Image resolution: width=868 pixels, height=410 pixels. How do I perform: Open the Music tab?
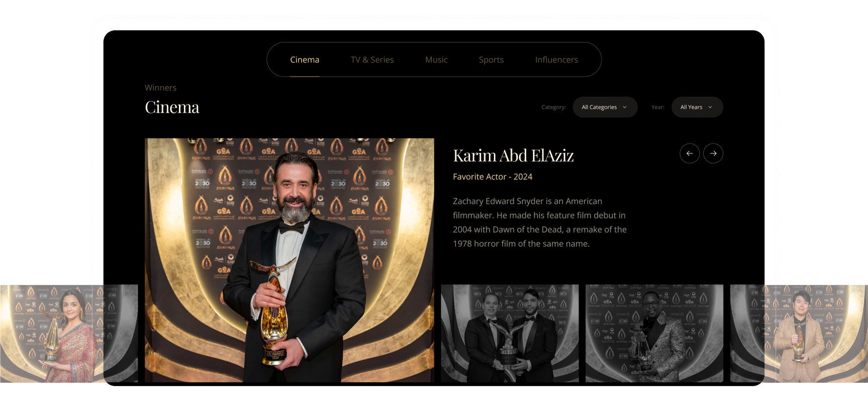[436, 60]
